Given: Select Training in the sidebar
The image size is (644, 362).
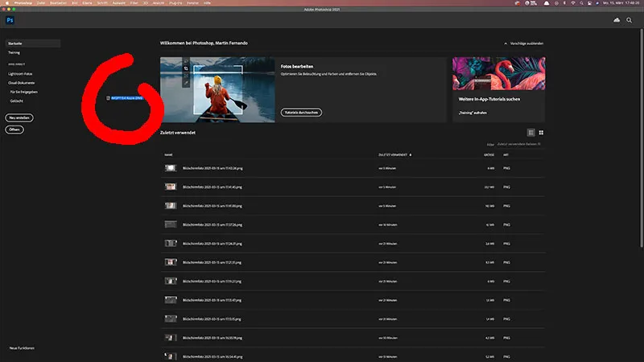Looking at the screenshot, I should click(14, 52).
